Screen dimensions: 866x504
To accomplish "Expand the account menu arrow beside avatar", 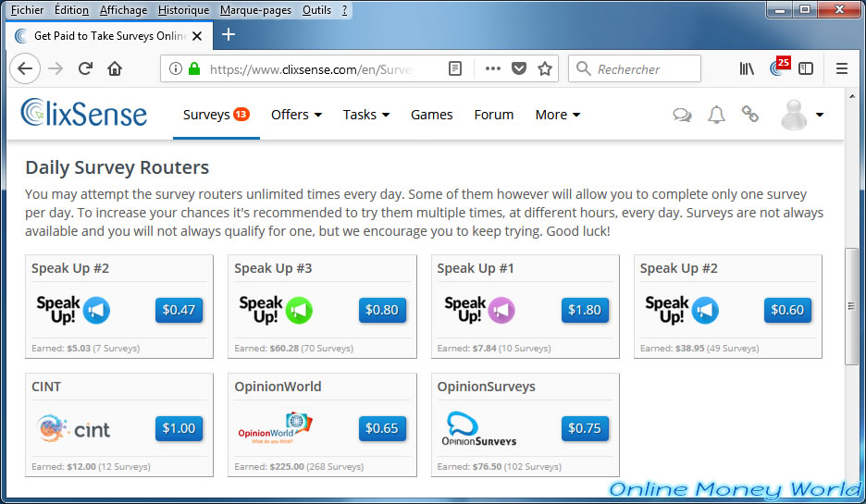I will tap(820, 115).
